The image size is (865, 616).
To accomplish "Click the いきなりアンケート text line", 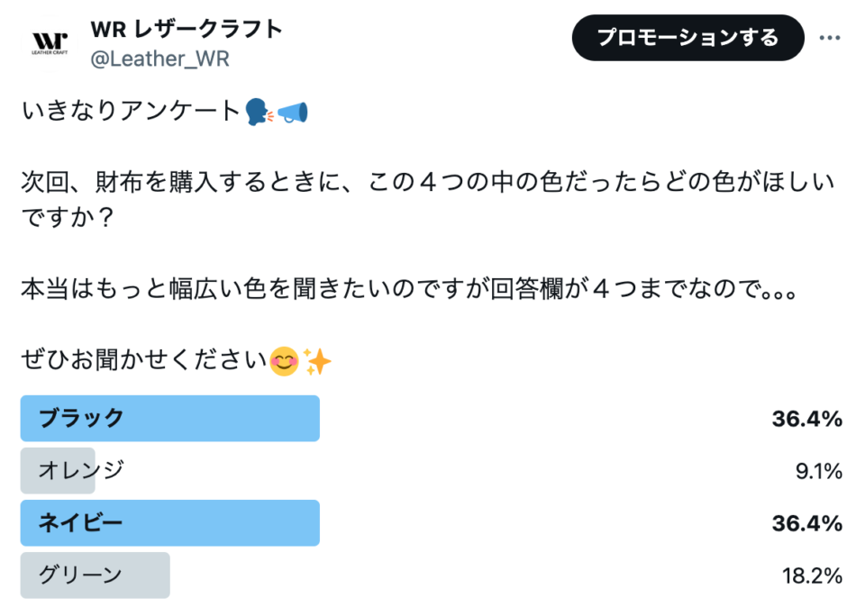I will [x=131, y=113].
